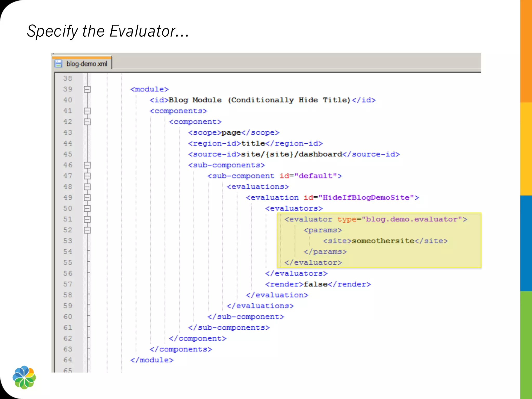Click the opening <components> tag
Image resolution: width=532 pixels, height=399 pixels.
point(178,111)
